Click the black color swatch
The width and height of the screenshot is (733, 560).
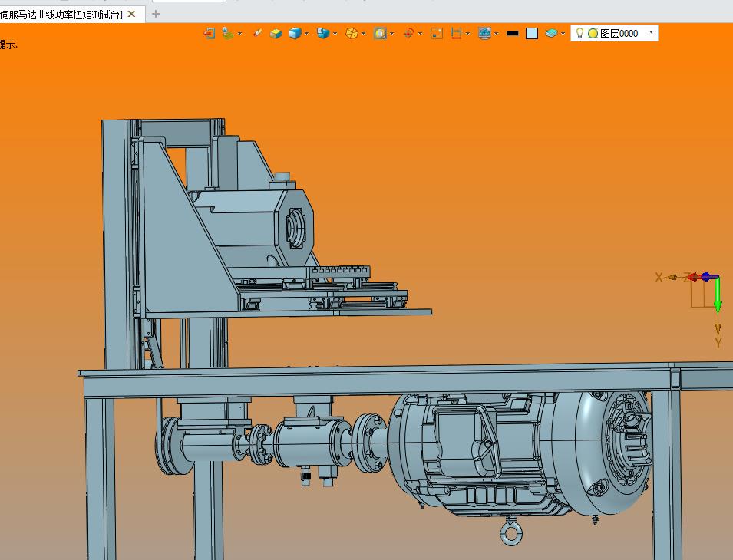coord(513,34)
